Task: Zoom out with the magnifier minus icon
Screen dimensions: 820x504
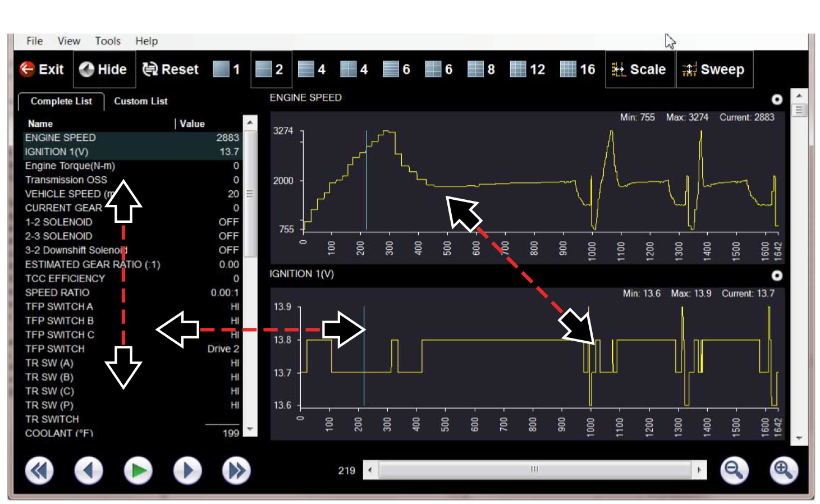Action: coord(734,470)
